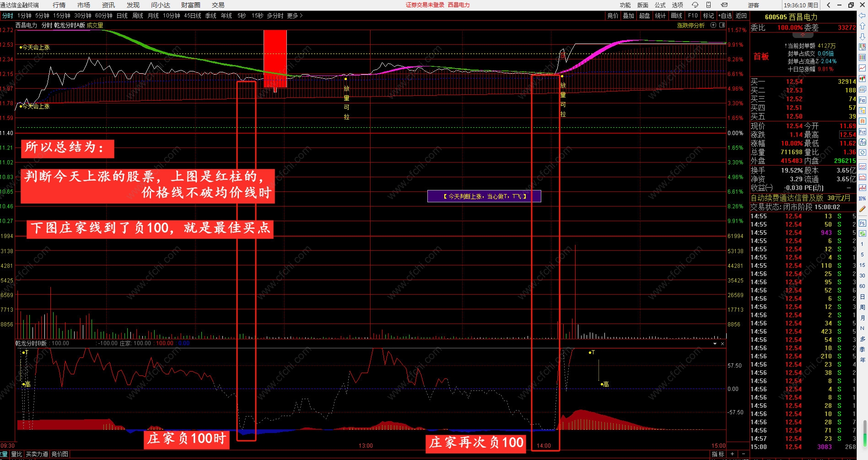Open the 指标 selector at bottom
Screen dimensions: 868x460
(x=718, y=454)
